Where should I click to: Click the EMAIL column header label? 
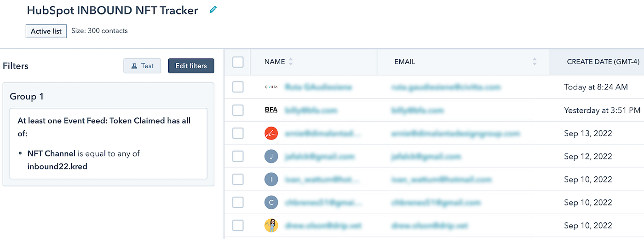click(405, 62)
